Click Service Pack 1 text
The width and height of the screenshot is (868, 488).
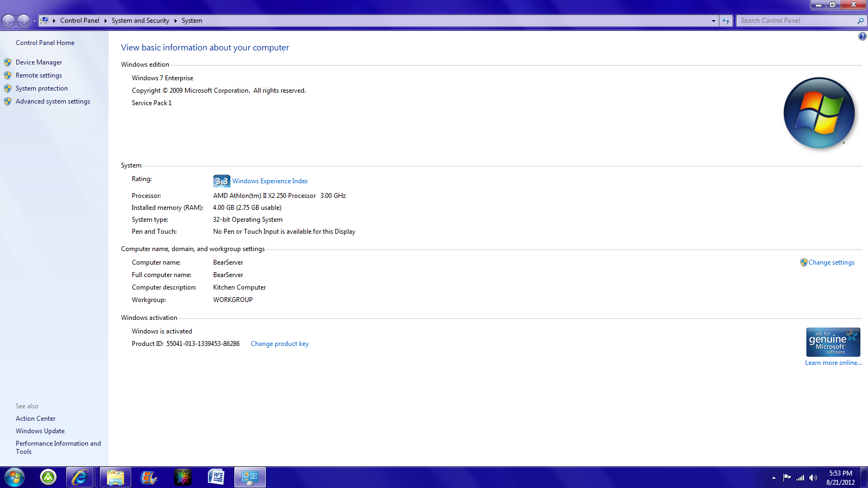coord(151,103)
